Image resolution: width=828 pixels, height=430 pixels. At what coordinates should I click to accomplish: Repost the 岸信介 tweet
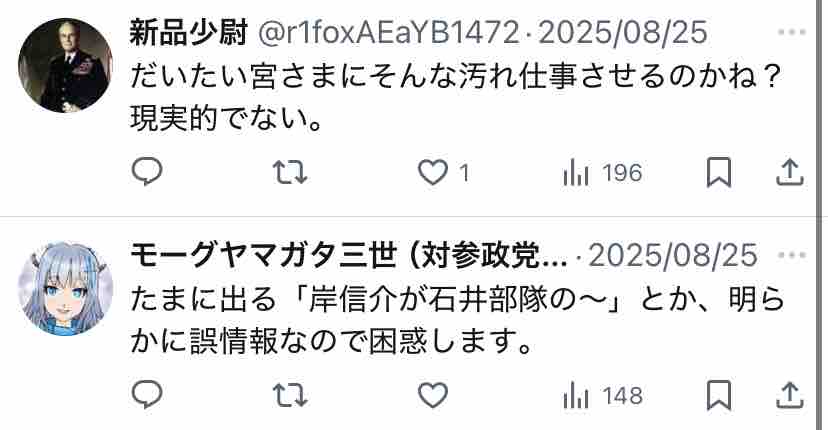(290, 395)
